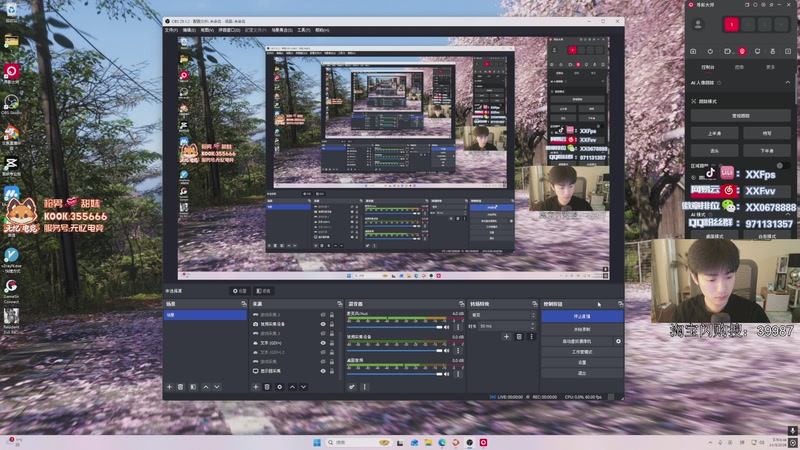The width and height of the screenshot is (800, 450).
Task: Click the power icon in camera app toolbar
Action: tap(710, 52)
